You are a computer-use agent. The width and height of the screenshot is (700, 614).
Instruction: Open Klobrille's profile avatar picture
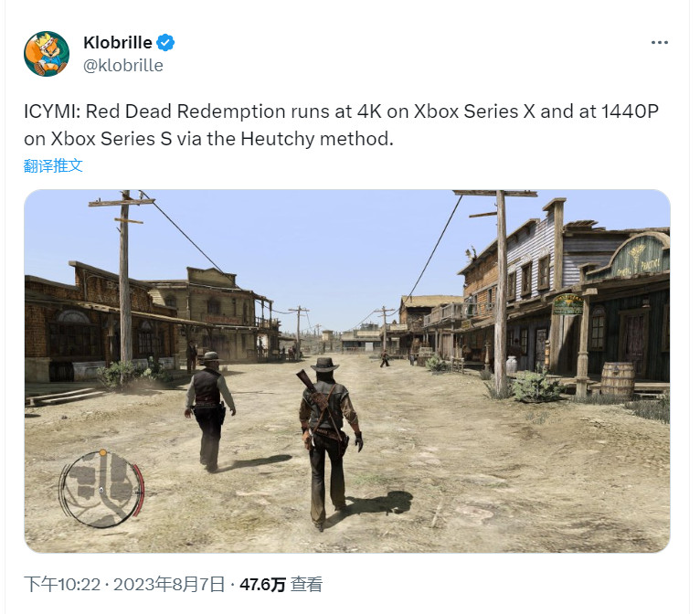47,54
